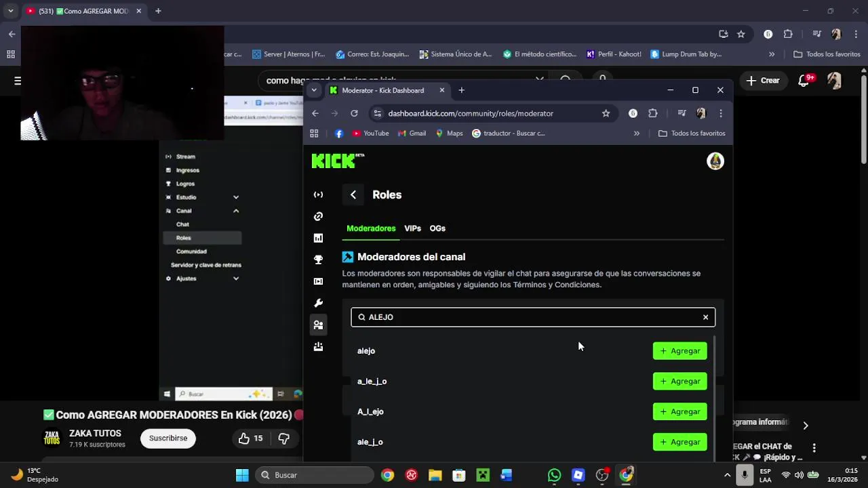Reload the Kick Dashboard page
Screen dimensions: 868x488
coord(354,113)
